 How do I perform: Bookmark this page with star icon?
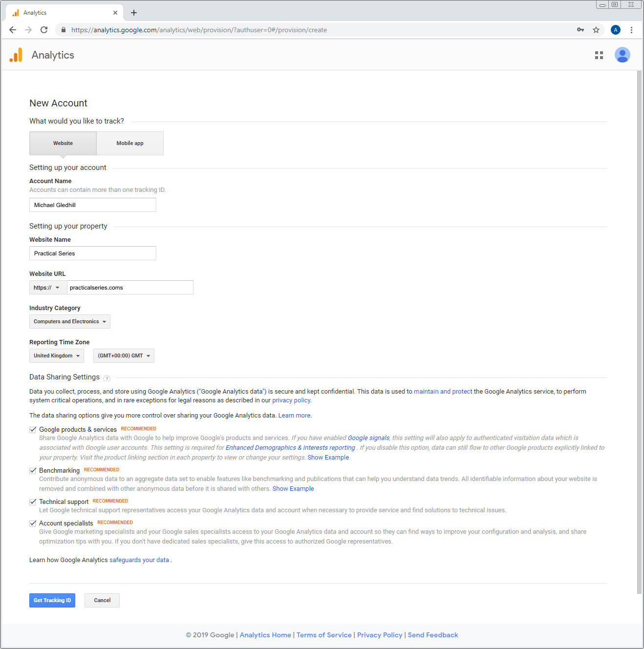click(596, 30)
